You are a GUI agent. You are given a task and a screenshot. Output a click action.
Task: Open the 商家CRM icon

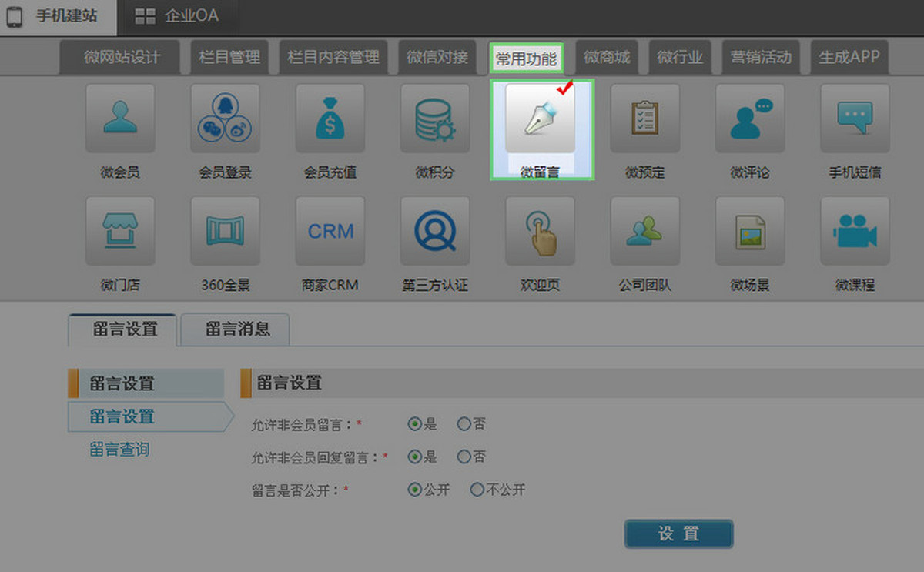[x=330, y=231]
